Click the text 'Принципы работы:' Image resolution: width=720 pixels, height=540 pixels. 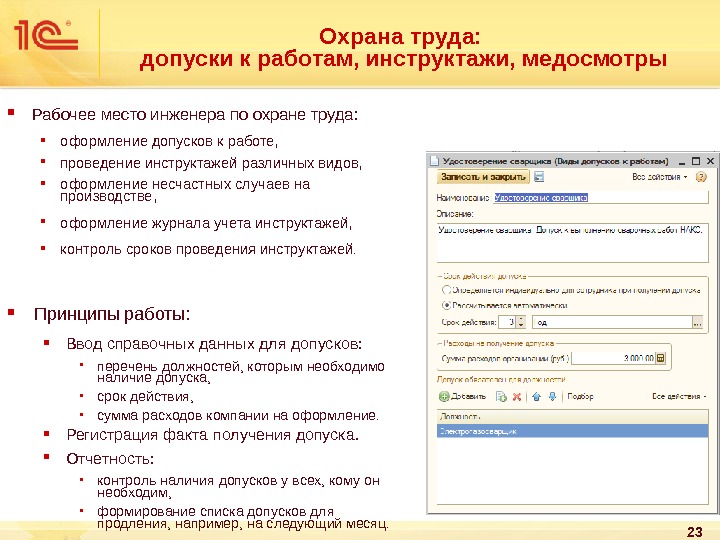tap(112, 315)
